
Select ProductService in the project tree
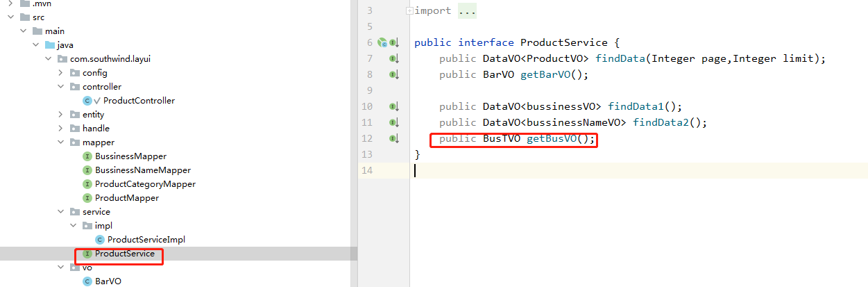click(125, 254)
